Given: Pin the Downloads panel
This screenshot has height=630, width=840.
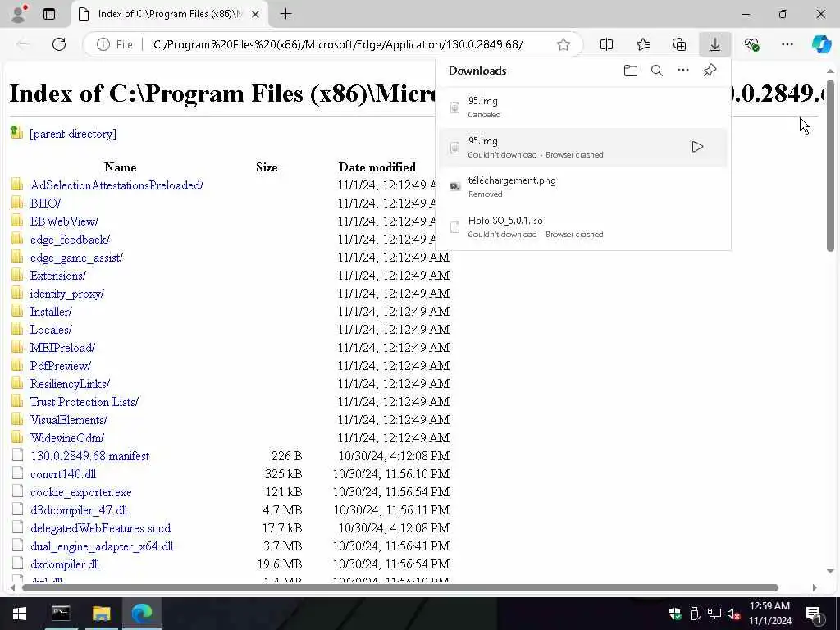Looking at the screenshot, I should [x=710, y=71].
